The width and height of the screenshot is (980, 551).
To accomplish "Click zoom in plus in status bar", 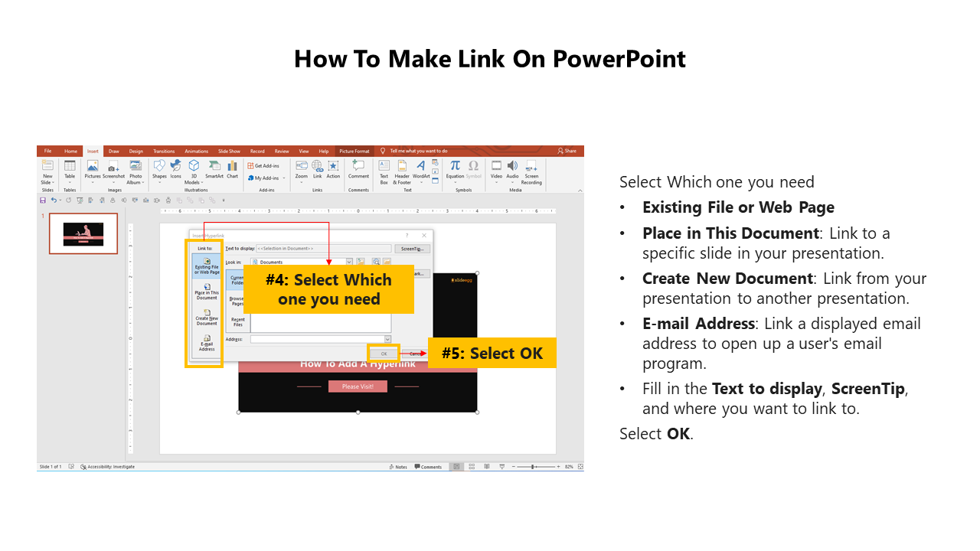I will pyautogui.click(x=559, y=467).
